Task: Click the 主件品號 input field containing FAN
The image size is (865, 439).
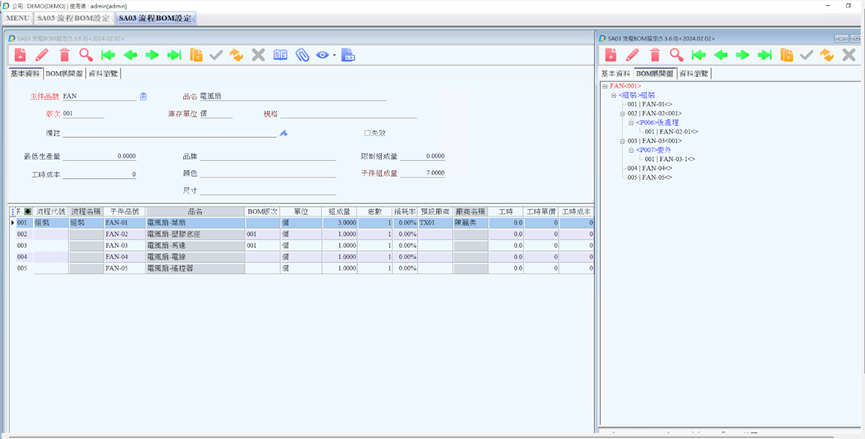Action: pyautogui.click(x=99, y=96)
